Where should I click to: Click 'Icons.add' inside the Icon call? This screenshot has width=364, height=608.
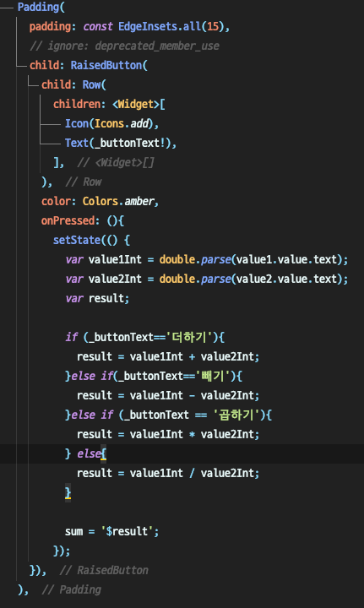(x=122, y=123)
